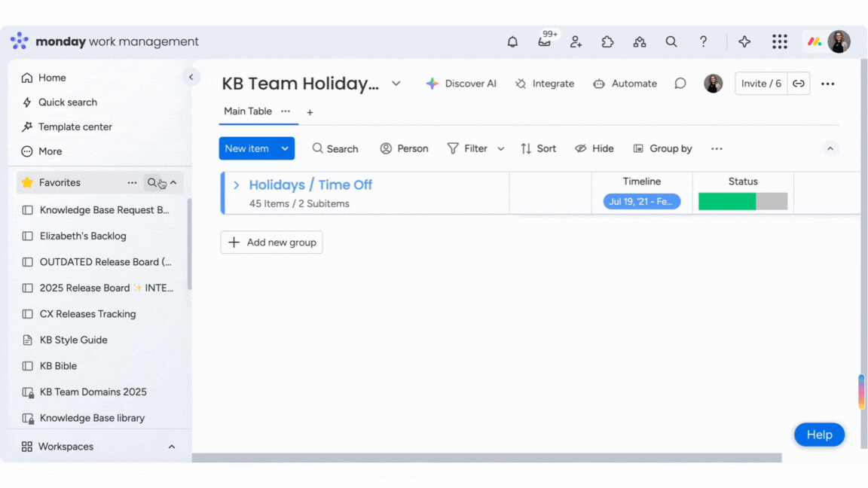Open Knowledge Base library board
Image resolution: width=868 pixels, height=488 pixels.
point(92,418)
